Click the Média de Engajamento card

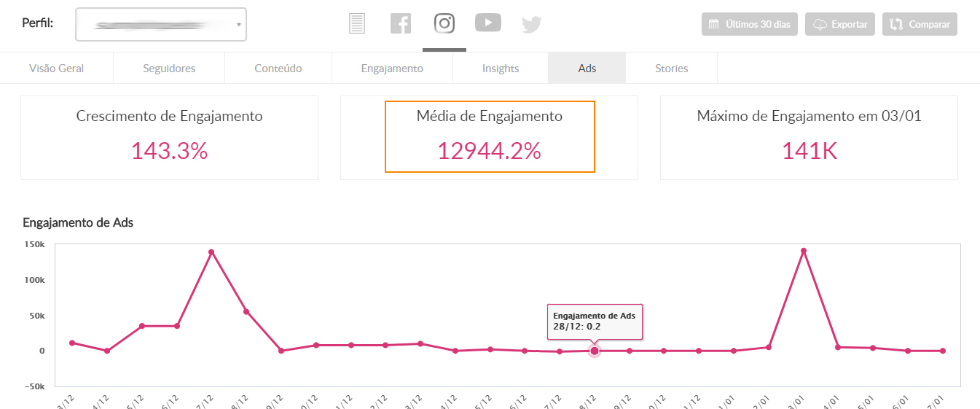[x=489, y=137]
